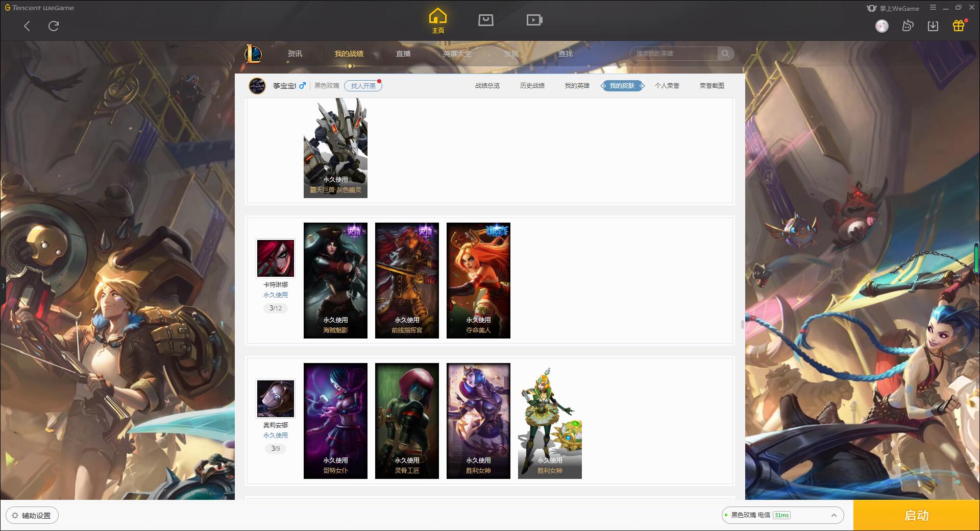This screenshot has width=980, height=531.
Task: Open the 胜利女神 3D model skin thumbnail
Action: click(x=550, y=421)
